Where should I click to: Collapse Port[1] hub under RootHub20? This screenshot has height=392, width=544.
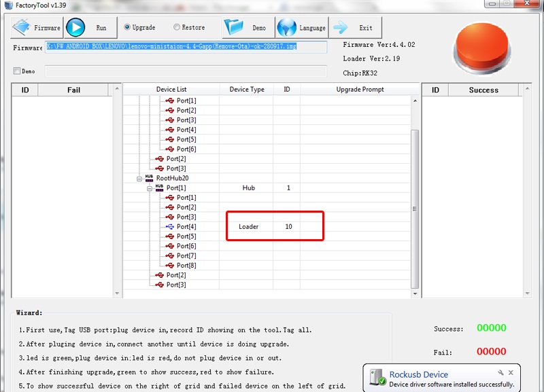(150, 188)
